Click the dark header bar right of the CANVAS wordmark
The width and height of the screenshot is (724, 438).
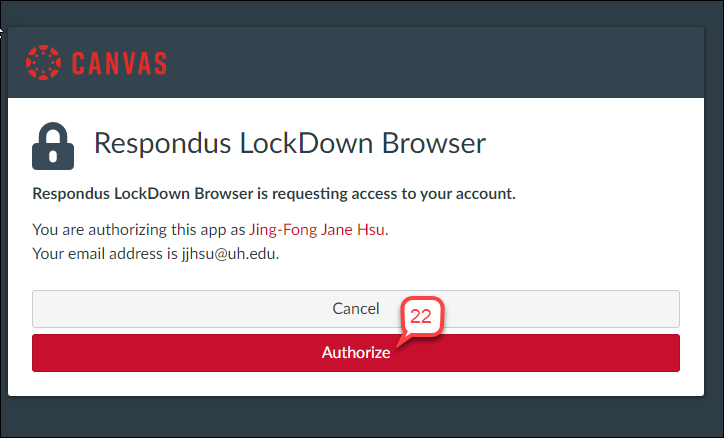tap(450, 63)
